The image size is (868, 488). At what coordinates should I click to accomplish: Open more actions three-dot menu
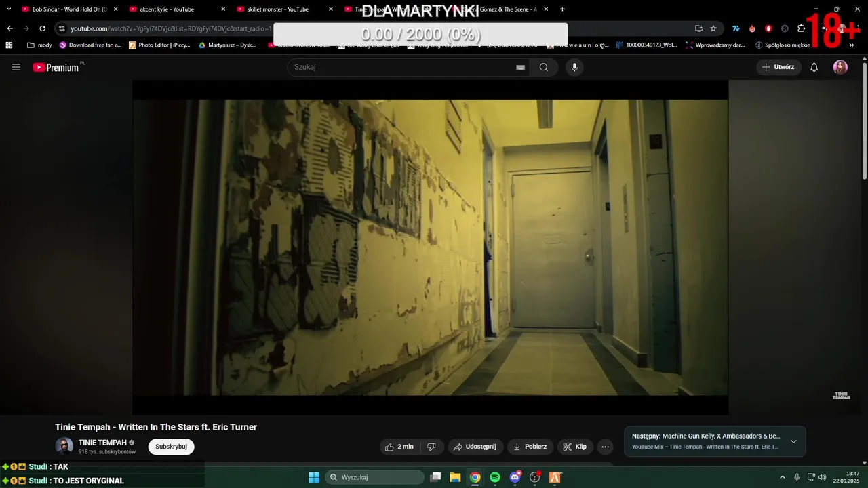pos(606,447)
